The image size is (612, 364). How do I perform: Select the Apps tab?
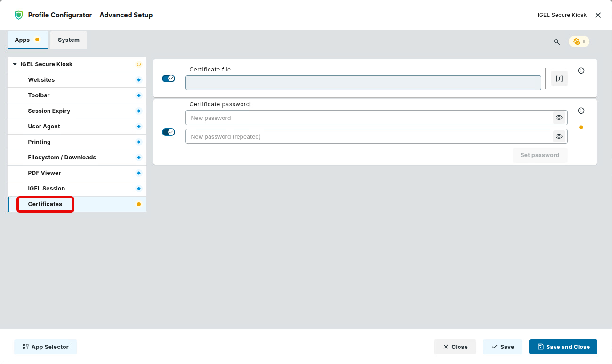23,40
